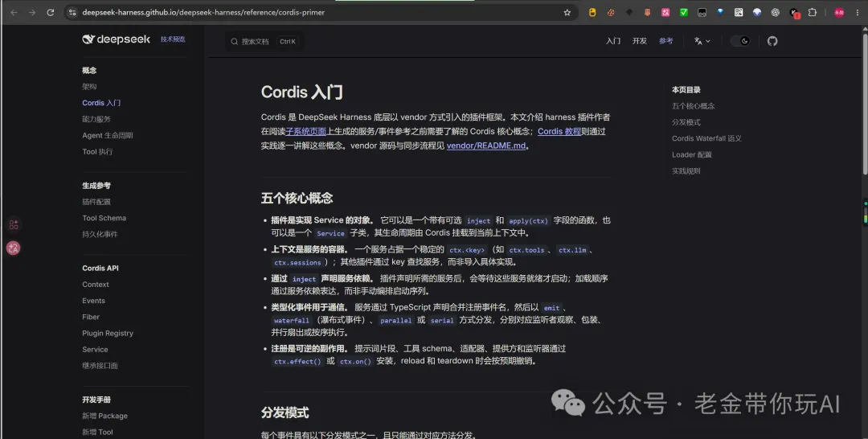
Task: Jump to Loader 配置 outline entry
Action: coord(691,154)
